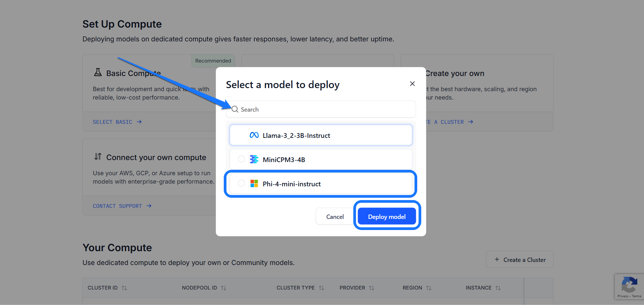
Task: Click the Deploy model button
Action: tap(387, 217)
